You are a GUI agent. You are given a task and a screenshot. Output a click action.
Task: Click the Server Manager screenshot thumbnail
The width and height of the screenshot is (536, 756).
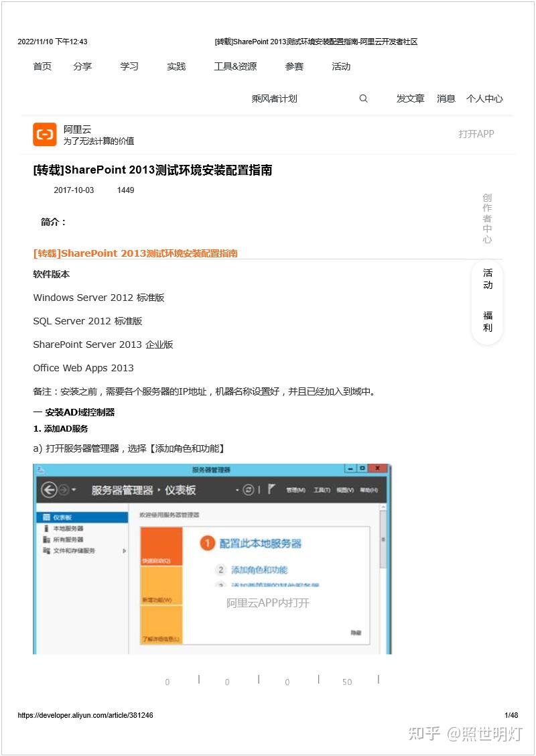pos(212,559)
